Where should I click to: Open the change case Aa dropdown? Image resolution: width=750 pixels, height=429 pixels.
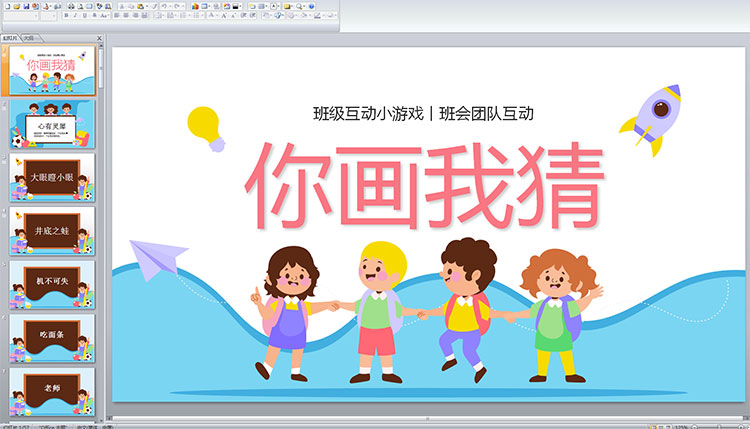[104, 16]
